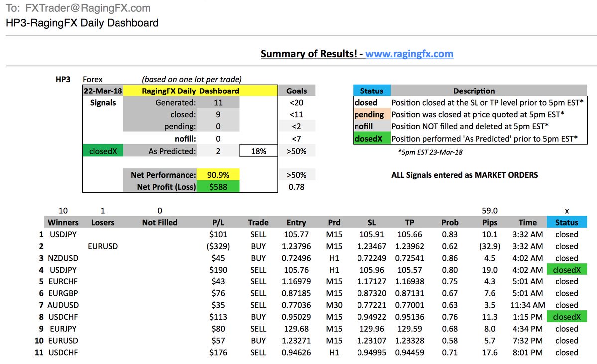Click the 11:34 AM time cell
This screenshot has width=597, height=364.
(x=528, y=305)
